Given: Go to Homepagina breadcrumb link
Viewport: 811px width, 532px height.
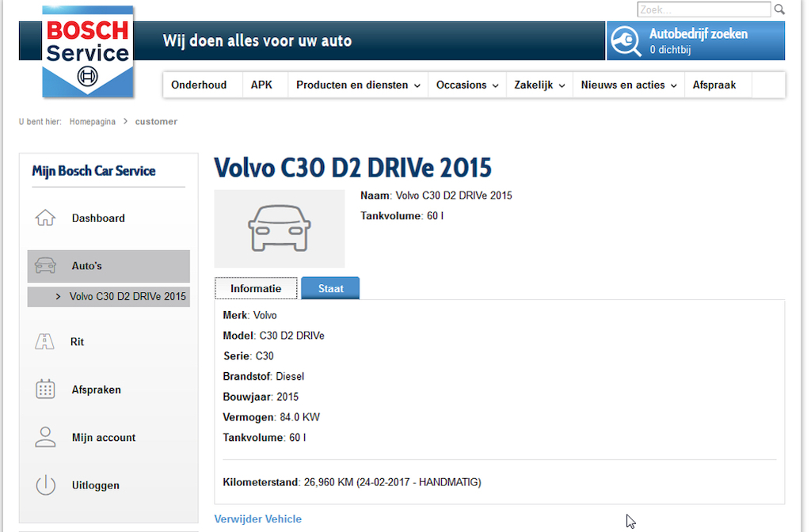Looking at the screenshot, I should (x=93, y=121).
